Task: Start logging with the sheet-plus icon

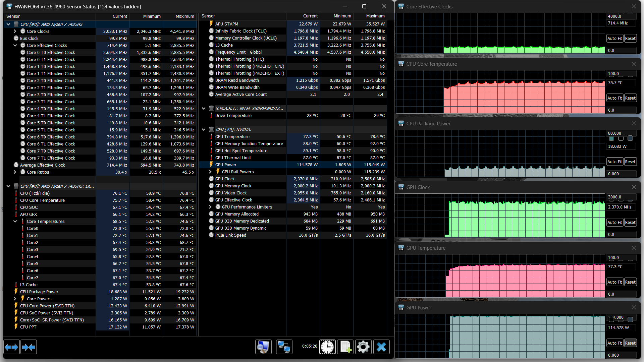Action: coord(345,347)
